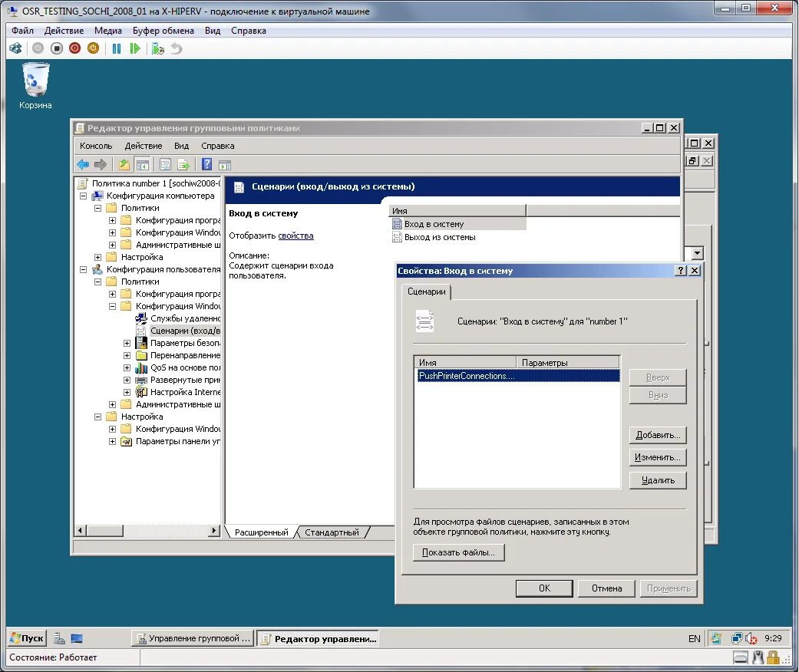Click the volume tray icon with red mark
This screenshot has height=672, width=799.
(751, 638)
